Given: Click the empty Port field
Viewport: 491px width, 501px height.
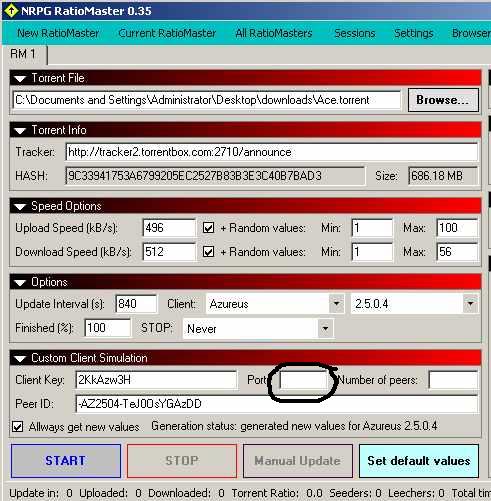Looking at the screenshot, I should click(x=304, y=380).
